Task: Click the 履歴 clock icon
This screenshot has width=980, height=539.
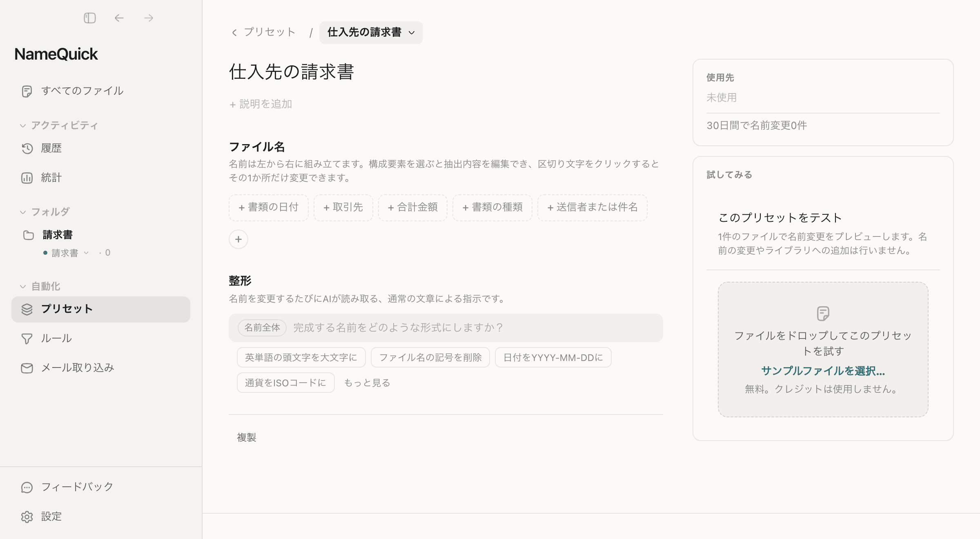Action: click(27, 148)
